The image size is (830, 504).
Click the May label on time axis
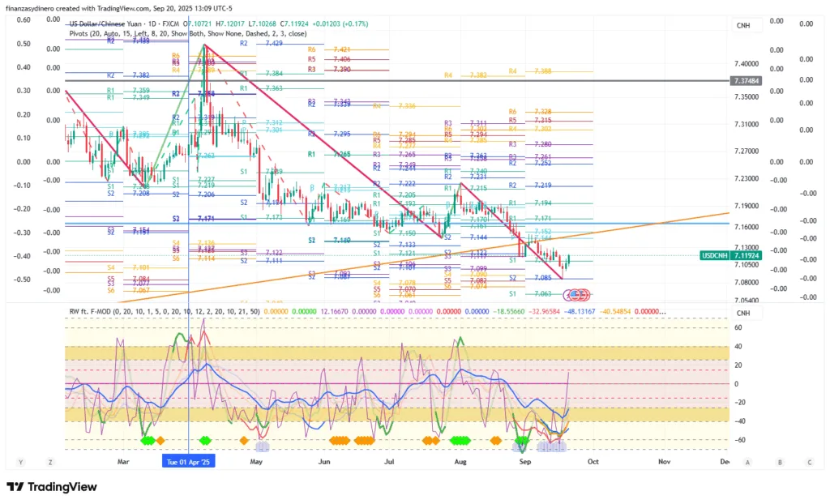pos(256,462)
